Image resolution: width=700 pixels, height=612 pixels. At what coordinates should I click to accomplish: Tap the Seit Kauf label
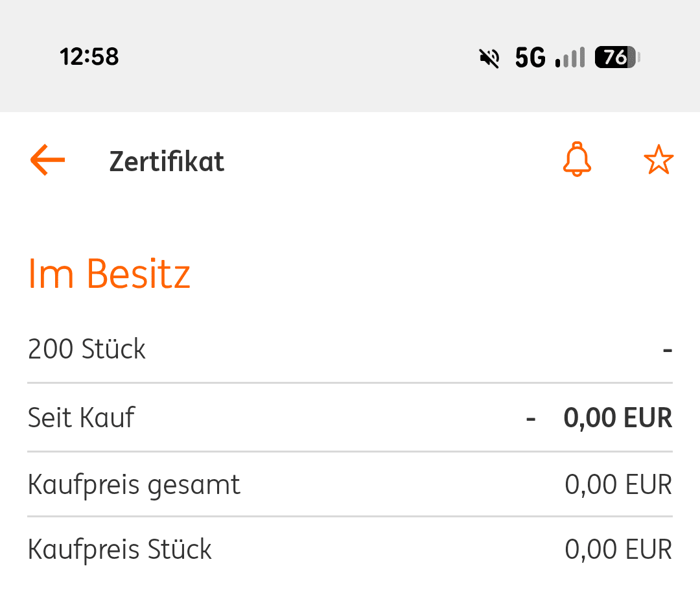(81, 418)
